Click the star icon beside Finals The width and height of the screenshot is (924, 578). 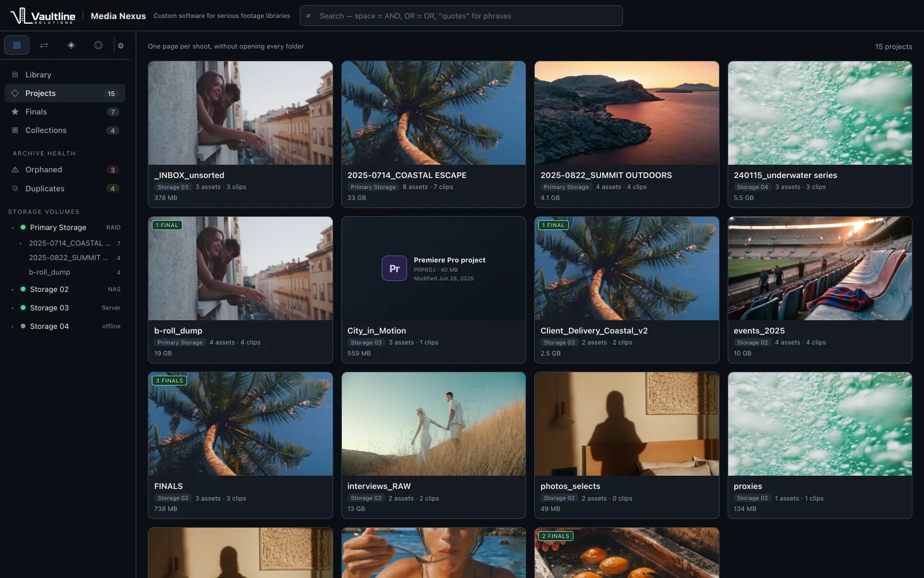click(15, 112)
